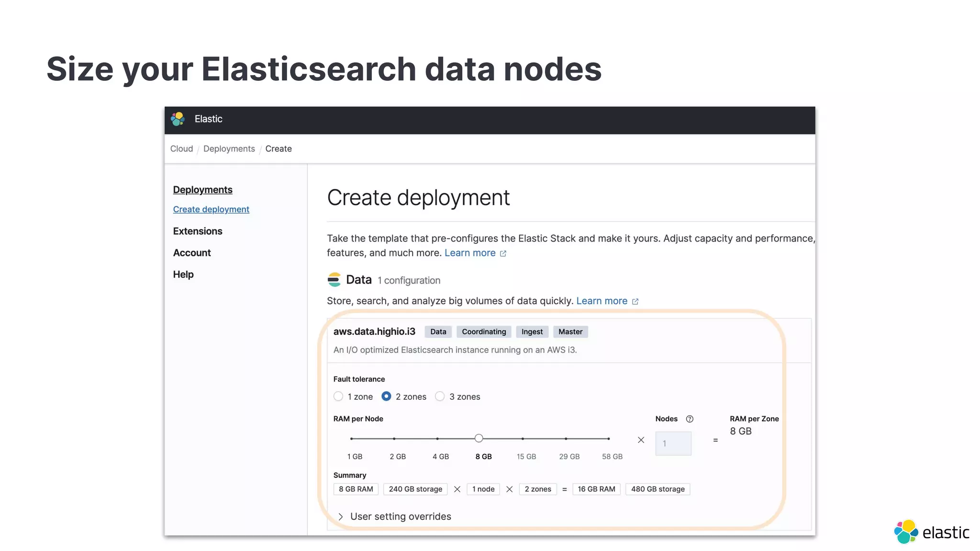The image size is (980, 551).
Task: Set RAM slider to 15 GB tick
Action: (x=523, y=439)
